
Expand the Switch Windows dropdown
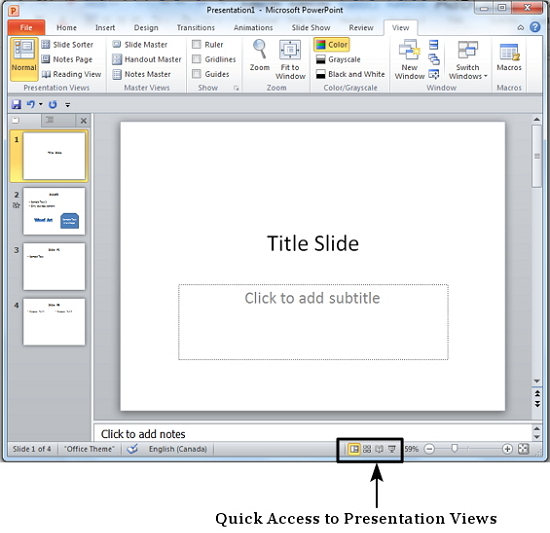[468, 60]
